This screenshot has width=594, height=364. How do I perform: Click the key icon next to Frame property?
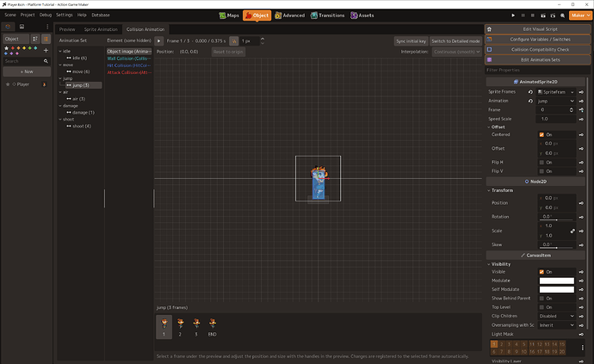point(581,110)
